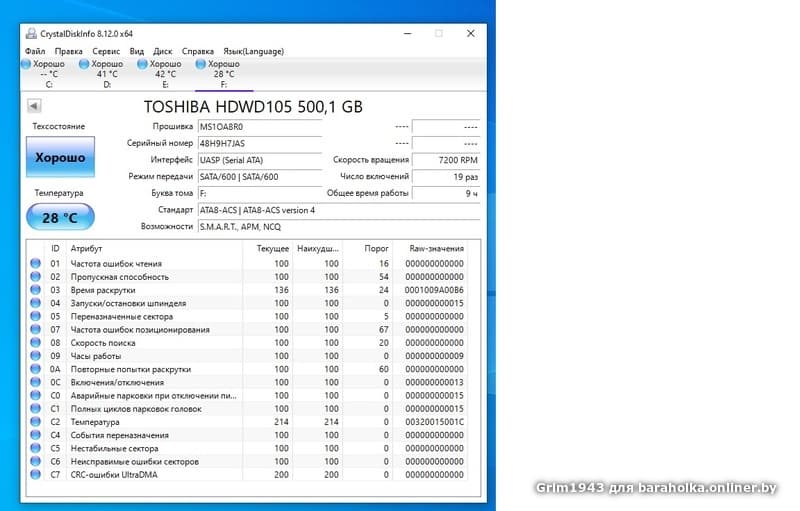Screen dimensions: 800x511
Task: Open the Справка menu
Action: tap(197, 51)
